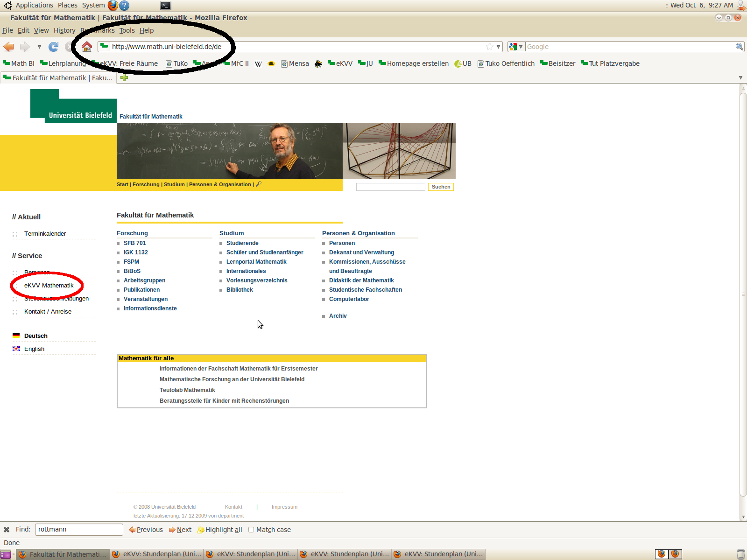The image size is (747, 560).
Task: Enable the Match case checkbox
Action: click(x=251, y=530)
